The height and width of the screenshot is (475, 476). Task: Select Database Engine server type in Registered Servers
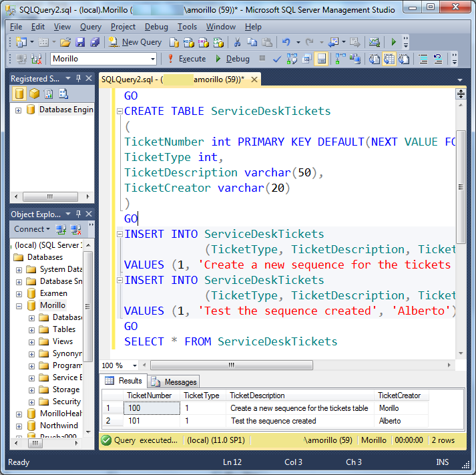(19, 94)
